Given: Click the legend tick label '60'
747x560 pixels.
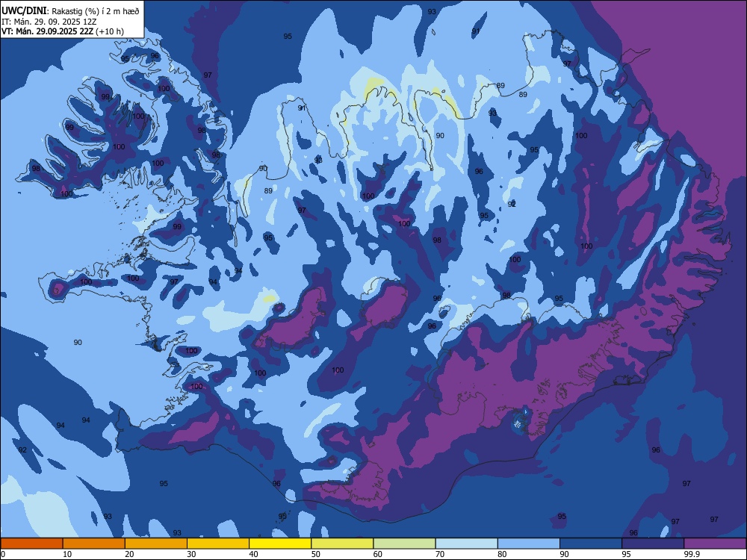Looking at the screenshot, I should click(x=378, y=554).
